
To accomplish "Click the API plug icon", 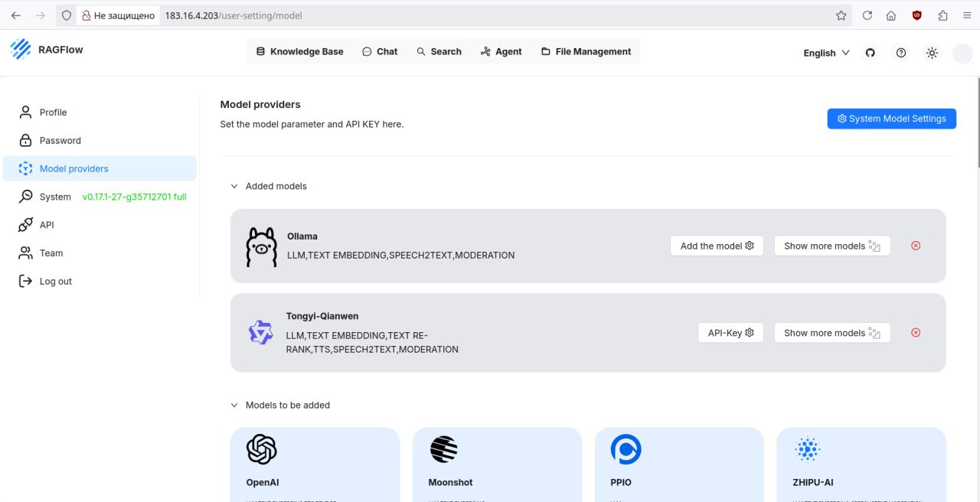I will (26, 225).
